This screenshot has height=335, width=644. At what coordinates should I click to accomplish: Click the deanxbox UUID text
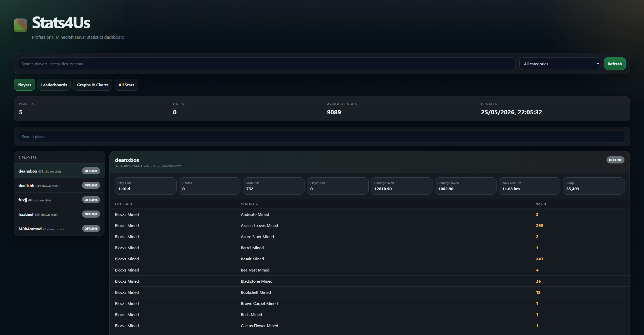point(148,166)
